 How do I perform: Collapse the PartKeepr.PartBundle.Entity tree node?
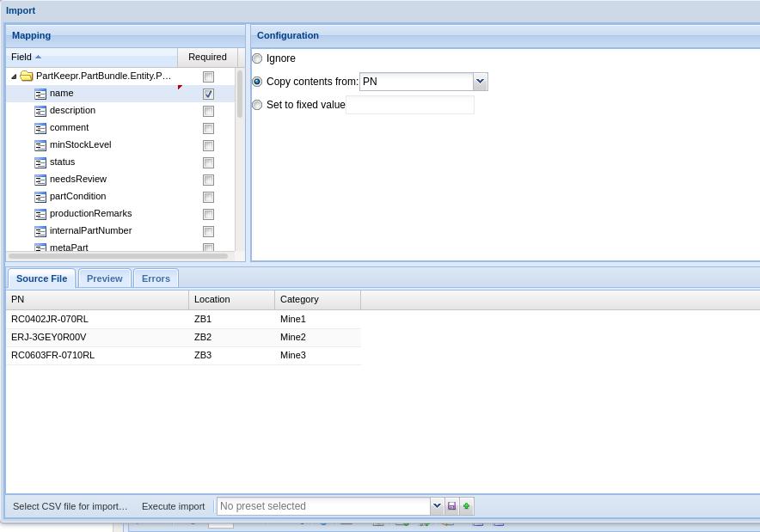(x=13, y=76)
